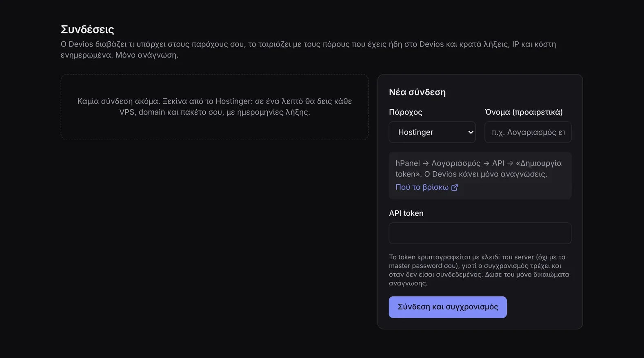This screenshot has width=644, height=358.
Task: Click the hPanel → Λογαριασμός → API instructions text
Action: [x=478, y=168]
